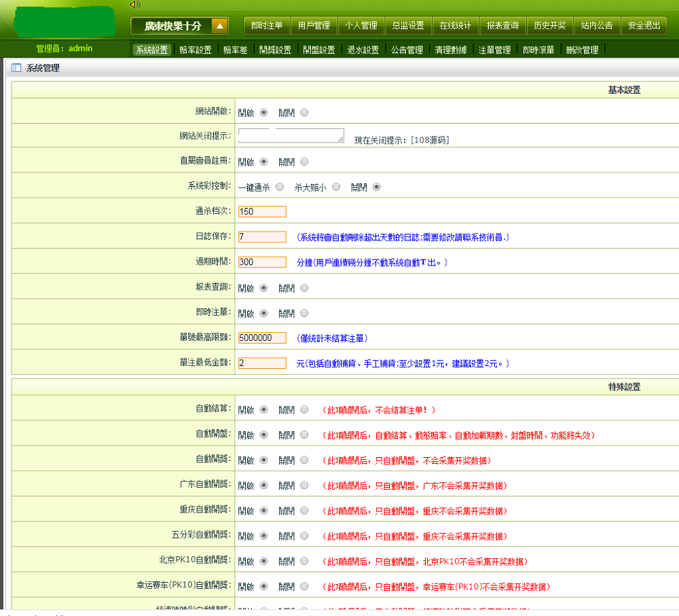Switch to the 退水設置 tab
Viewport: 679px width, 616px height.
point(363,50)
